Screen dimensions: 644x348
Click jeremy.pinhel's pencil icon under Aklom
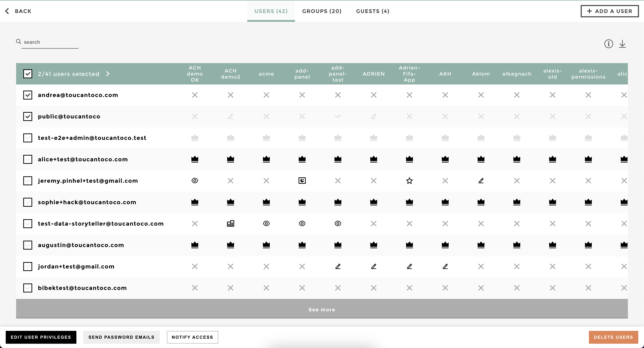[x=481, y=180]
